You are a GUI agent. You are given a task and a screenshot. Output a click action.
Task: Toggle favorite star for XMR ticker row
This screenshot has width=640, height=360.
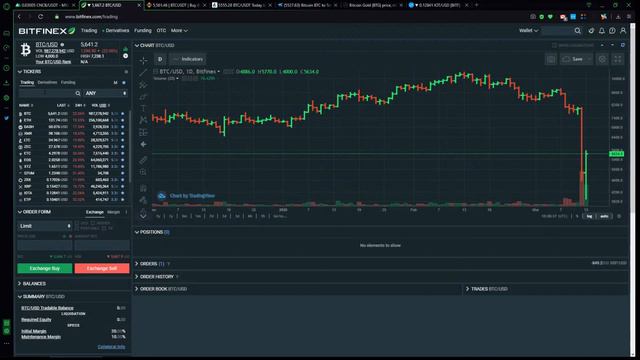pos(122,133)
